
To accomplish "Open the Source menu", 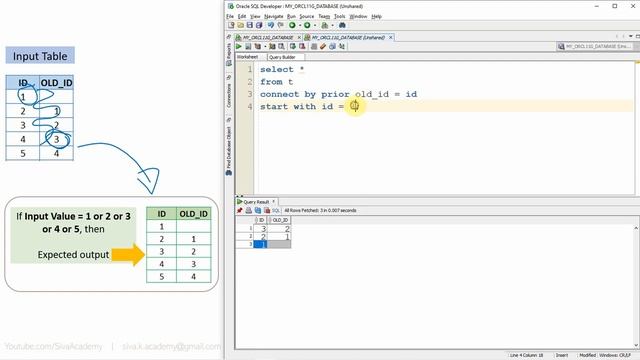I will point(307,16).
